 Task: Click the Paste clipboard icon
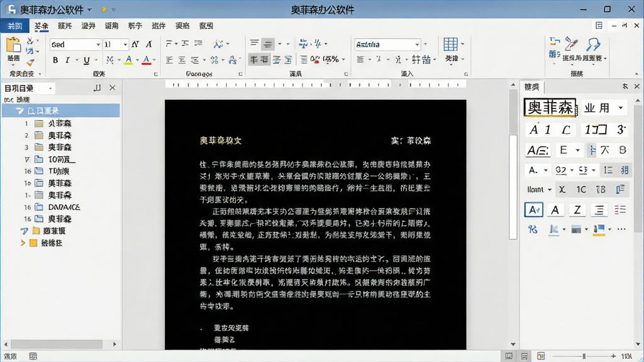coord(13,45)
